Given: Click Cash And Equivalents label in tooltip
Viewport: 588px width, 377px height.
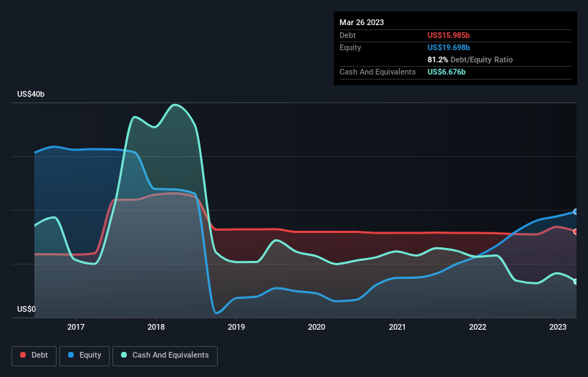Looking at the screenshot, I should pyautogui.click(x=377, y=72).
